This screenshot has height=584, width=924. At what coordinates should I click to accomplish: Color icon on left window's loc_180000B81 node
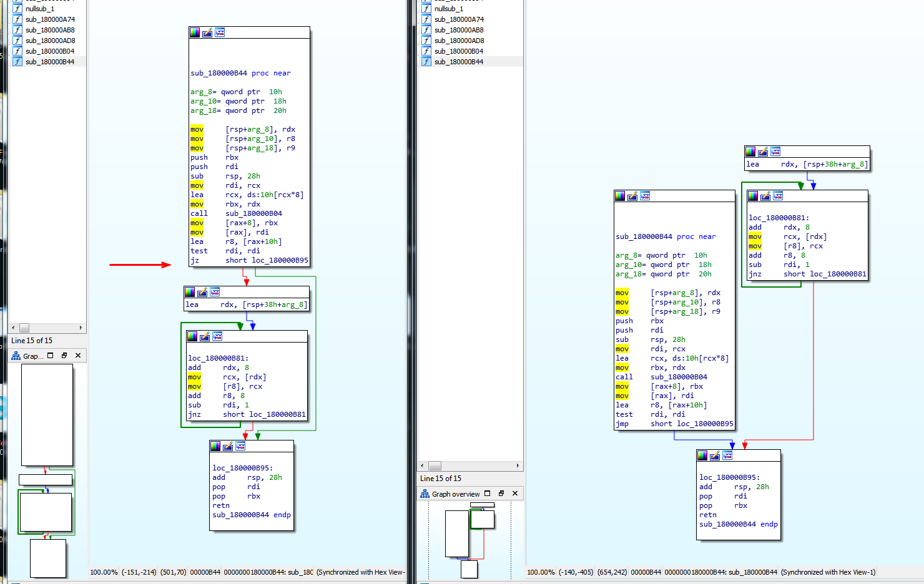192,336
